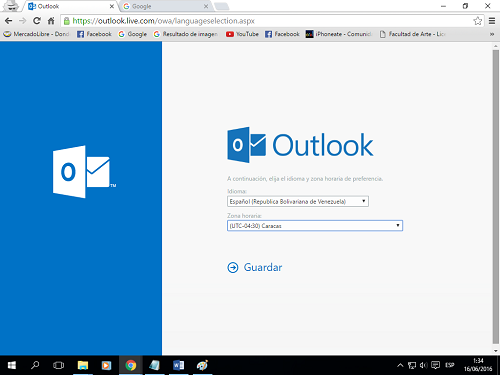Click the white Outlook logo on blue panel
Viewport: 500px width, 375px height.
(84, 172)
